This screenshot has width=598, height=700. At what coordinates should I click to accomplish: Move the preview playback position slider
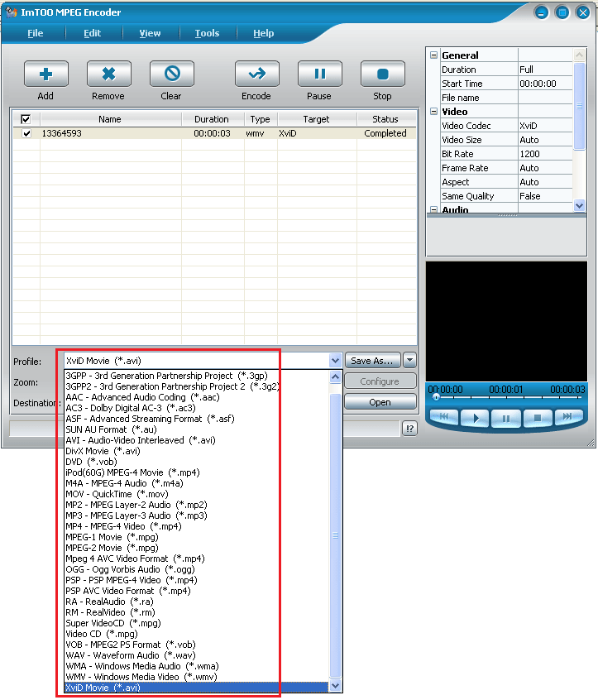(x=437, y=397)
